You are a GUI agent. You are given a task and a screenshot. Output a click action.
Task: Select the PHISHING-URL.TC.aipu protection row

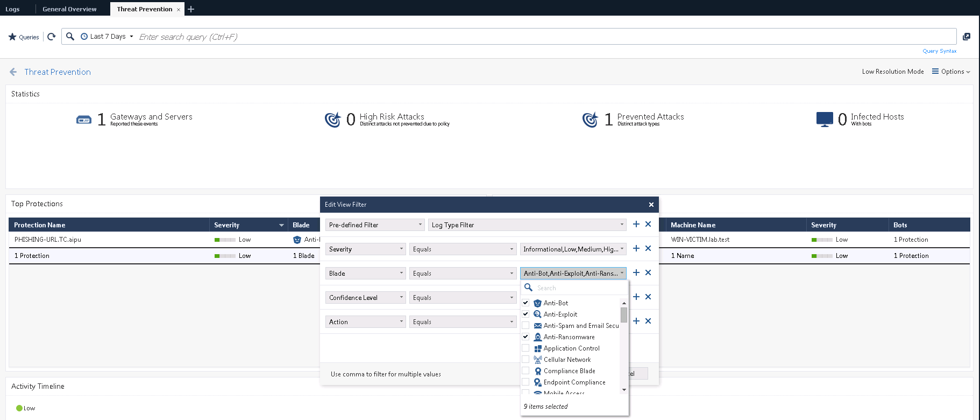coord(164,240)
